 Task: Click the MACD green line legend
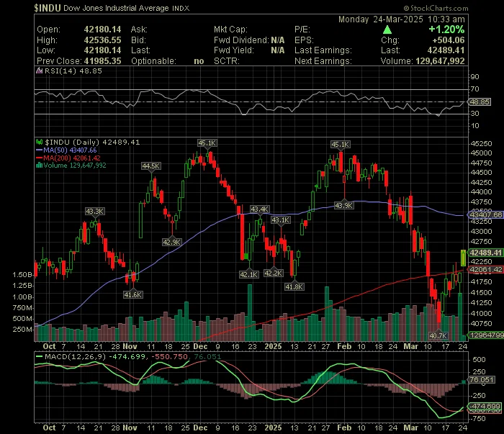point(39,356)
